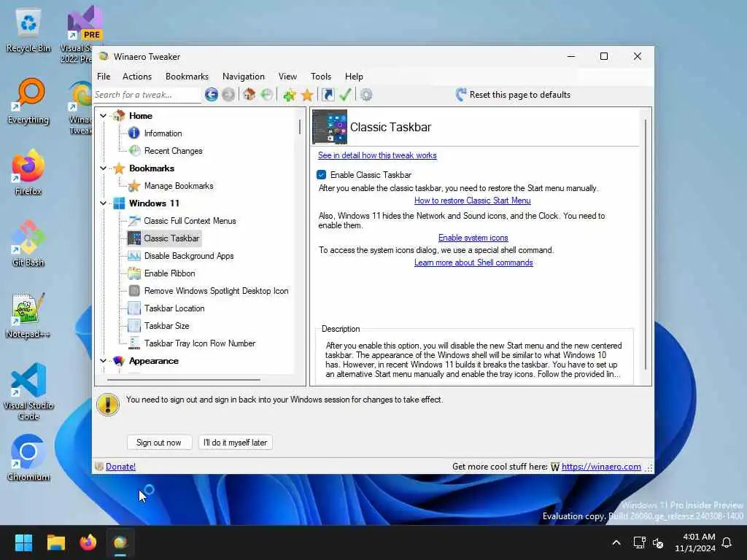Select the Everything desktop shortcut
747x560 pixels.
click(28, 101)
